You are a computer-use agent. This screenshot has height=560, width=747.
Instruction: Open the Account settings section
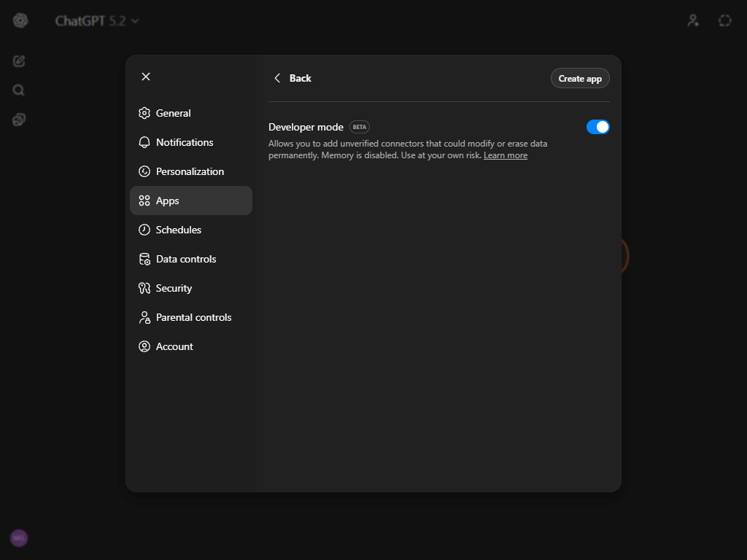tap(173, 346)
